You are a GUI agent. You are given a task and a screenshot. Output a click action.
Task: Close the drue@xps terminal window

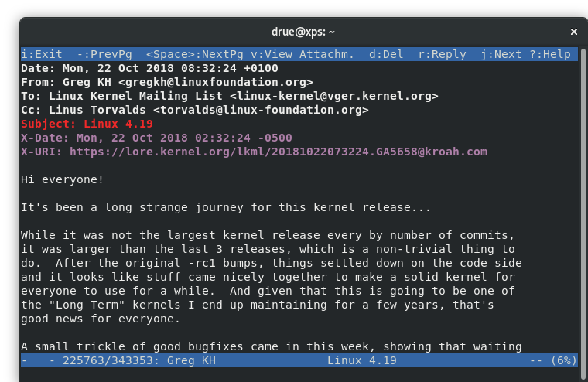574,32
